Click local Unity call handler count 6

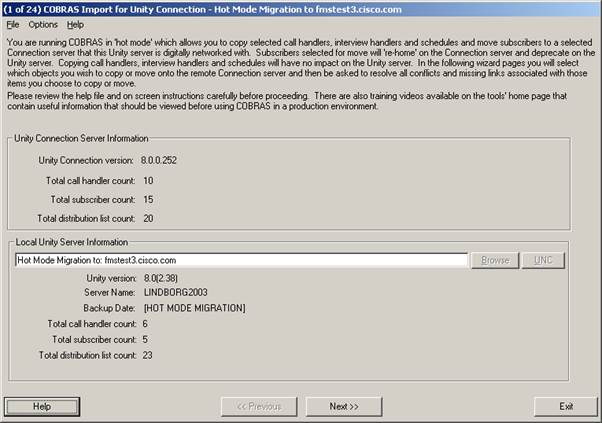point(145,324)
